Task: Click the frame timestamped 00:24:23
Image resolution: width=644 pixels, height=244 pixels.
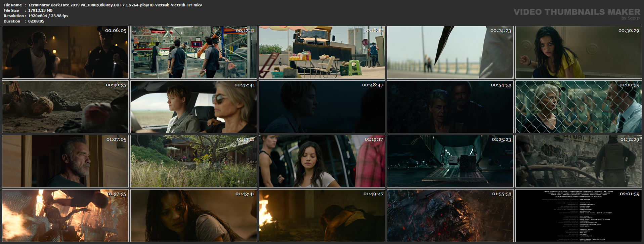Action: point(450,52)
